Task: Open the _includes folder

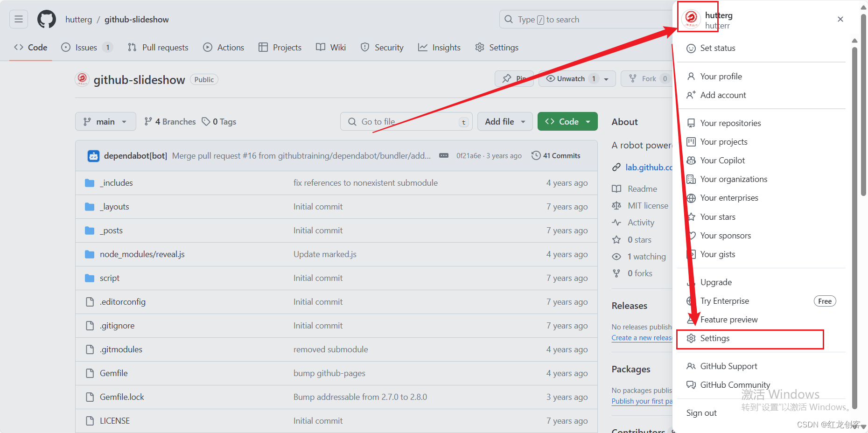Action: (x=116, y=183)
